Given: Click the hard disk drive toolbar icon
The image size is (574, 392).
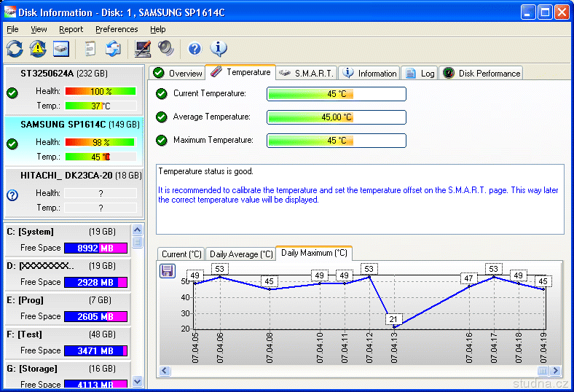Looking at the screenshot, I should coord(61,49).
